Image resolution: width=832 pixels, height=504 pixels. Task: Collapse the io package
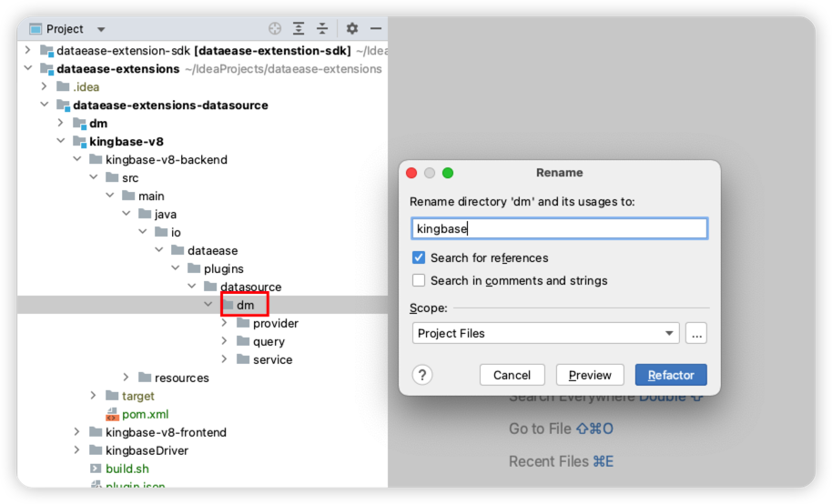pos(143,232)
